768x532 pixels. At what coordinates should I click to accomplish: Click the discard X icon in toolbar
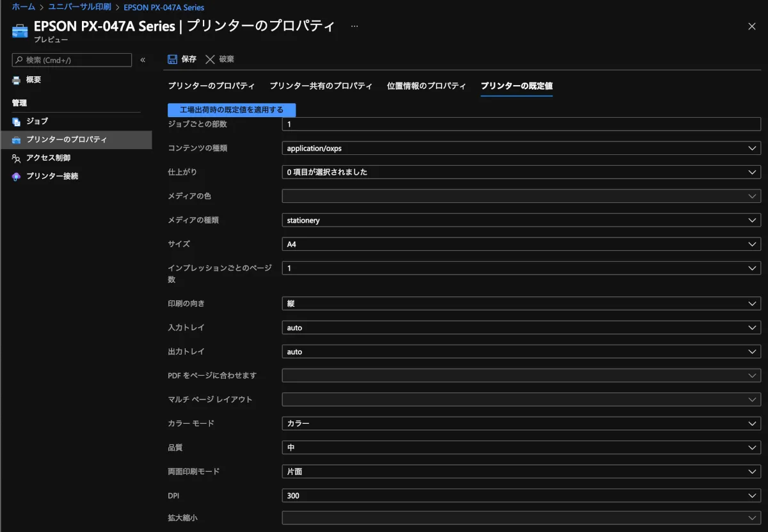pos(210,60)
